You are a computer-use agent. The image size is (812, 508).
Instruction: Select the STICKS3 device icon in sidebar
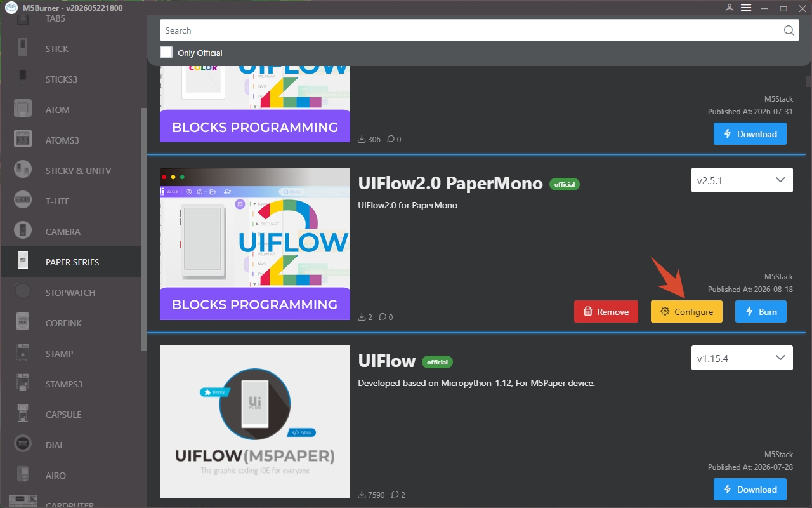coord(23,77)
